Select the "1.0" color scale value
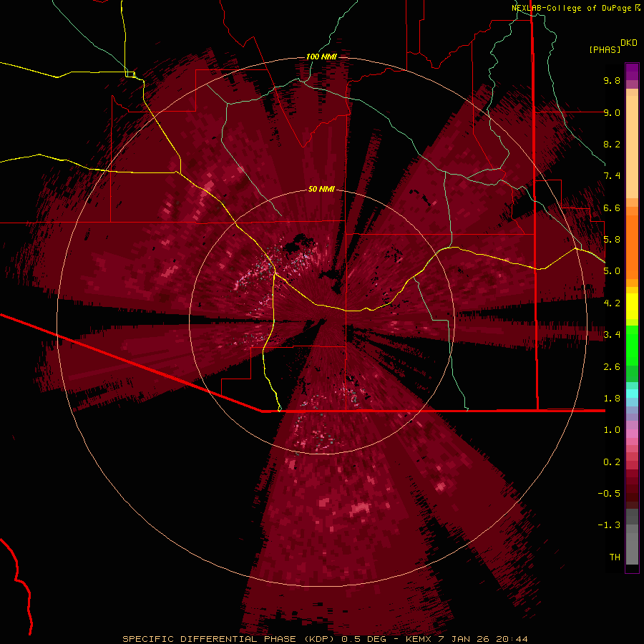 click(x=612, y=430)
